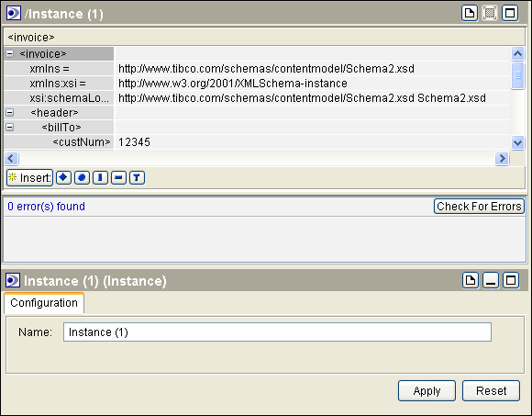
Task: Click the diamond insert icon
Action: [64, 177]
